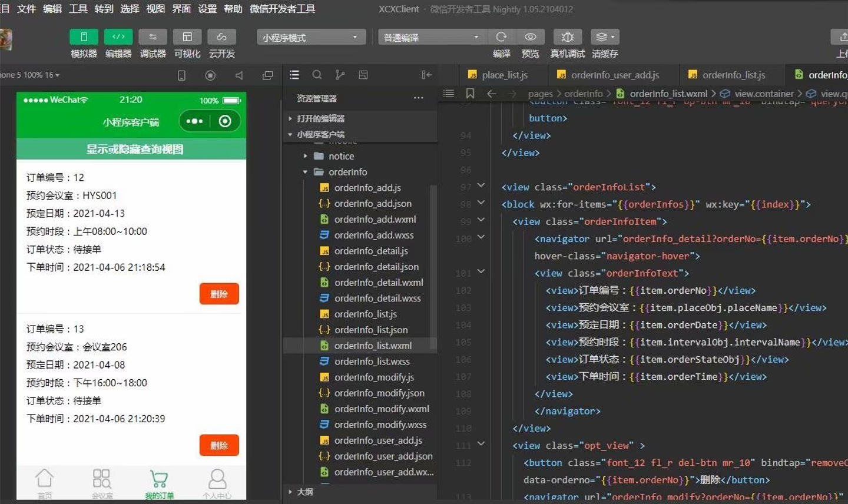Click the extensions panel icon in sidebar toolbar
This screenshot has width=848, height=504.
point(363,75)
